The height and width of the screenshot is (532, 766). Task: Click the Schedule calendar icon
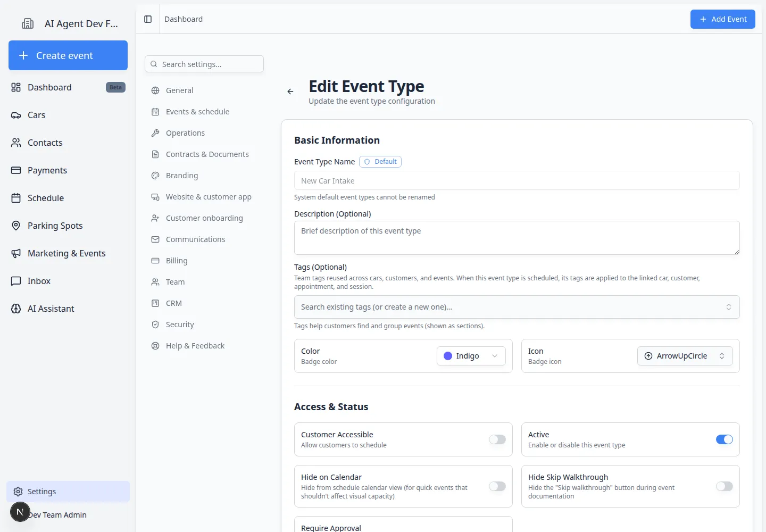pos(16,198)
